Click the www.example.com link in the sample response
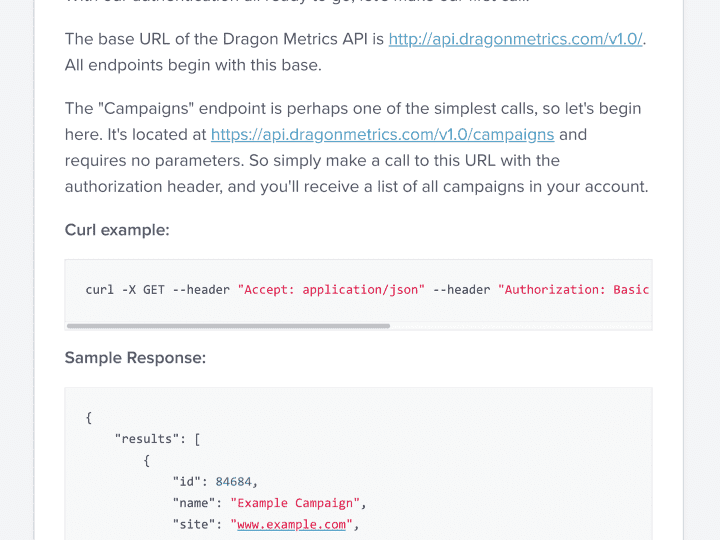720x540 pixels. click(x=291, y=523)
